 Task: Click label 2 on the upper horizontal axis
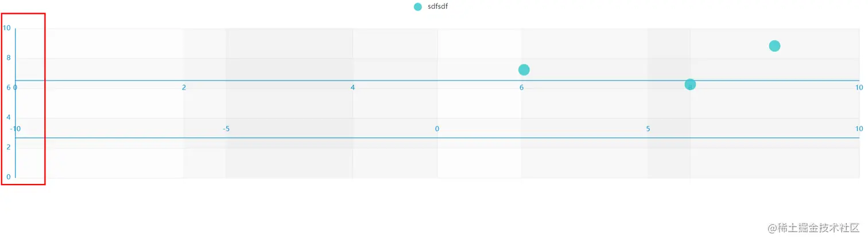[x=184, y=87]
